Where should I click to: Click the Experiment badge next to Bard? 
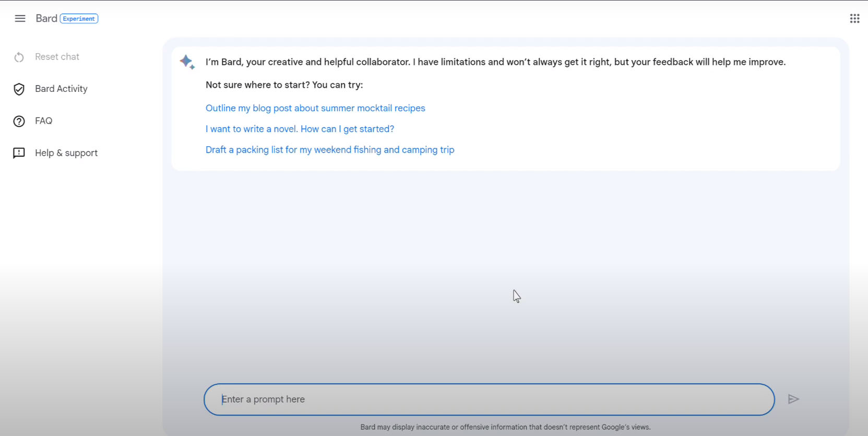pyautogui.click(x=79, y=19)
